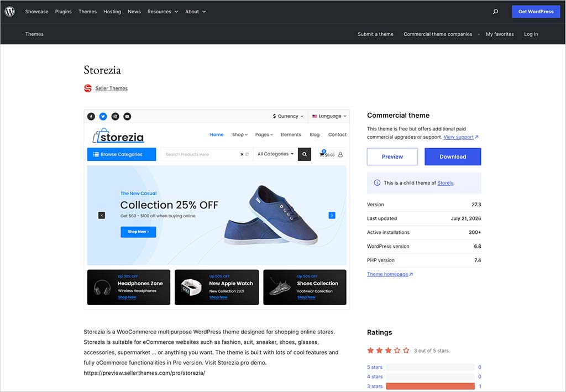The width and height of the screenshot is (566, 392).
Task: Click the 3 stars rating link
Action: pos(375,386)
